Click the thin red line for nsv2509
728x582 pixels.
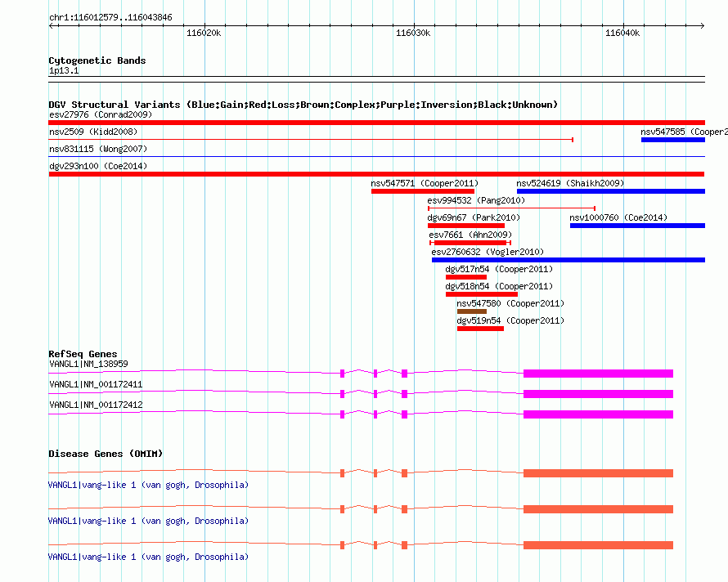point(311,139)
